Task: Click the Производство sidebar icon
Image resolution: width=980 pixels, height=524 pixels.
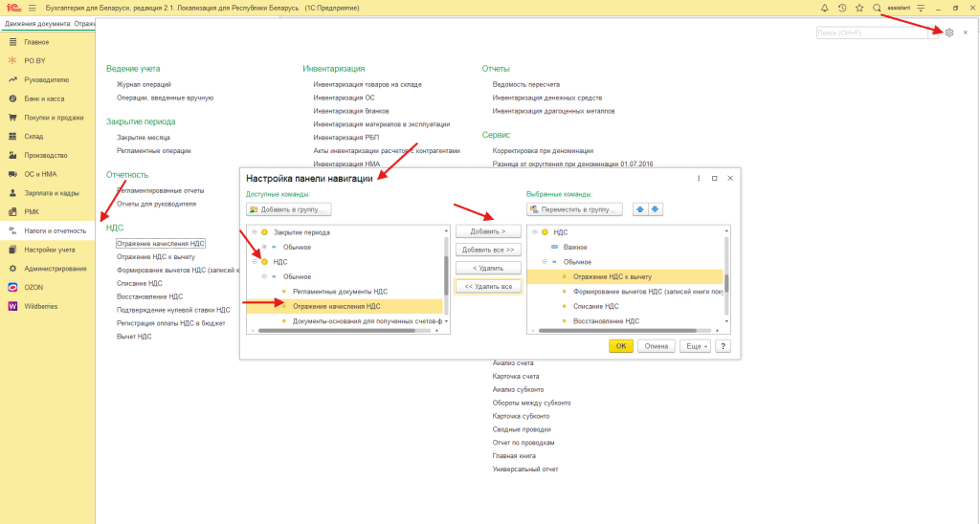Action: (12, 155)
